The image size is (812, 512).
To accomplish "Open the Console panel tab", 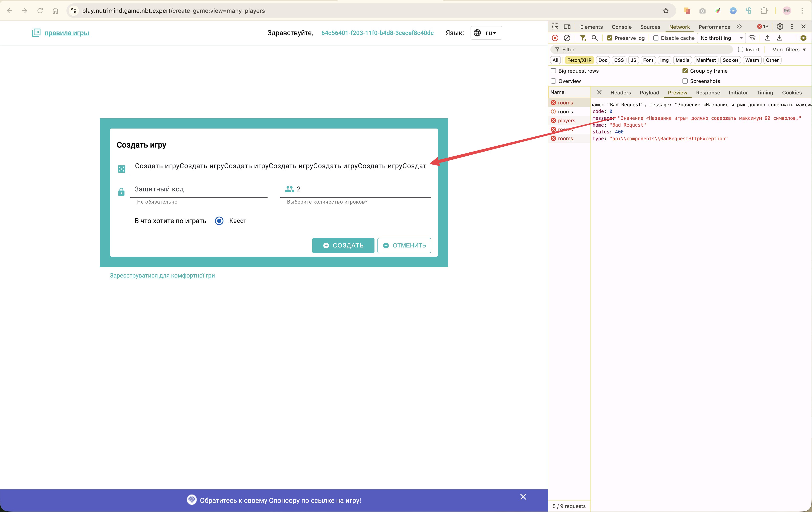I will click(x=622, y=27).
